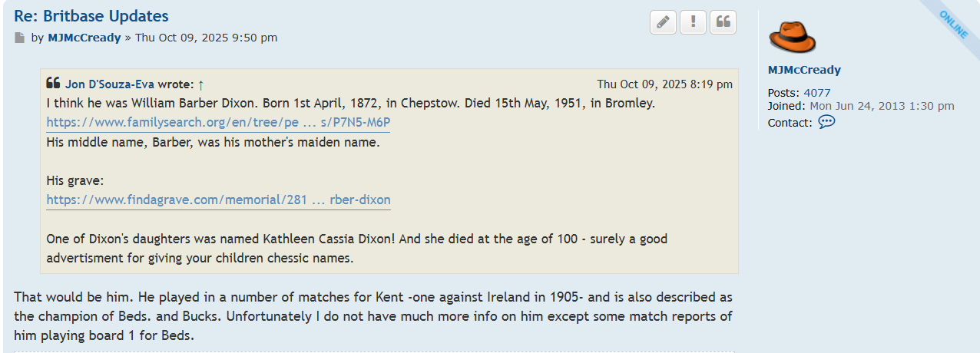Click the quoted timestamp 8:19 pm

point(664,84)
